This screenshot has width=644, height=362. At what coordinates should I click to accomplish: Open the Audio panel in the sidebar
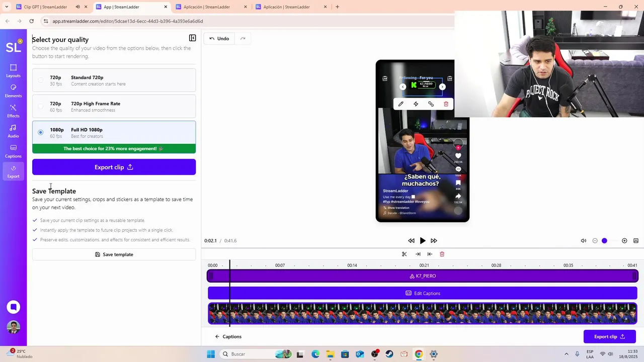point(13,131)
